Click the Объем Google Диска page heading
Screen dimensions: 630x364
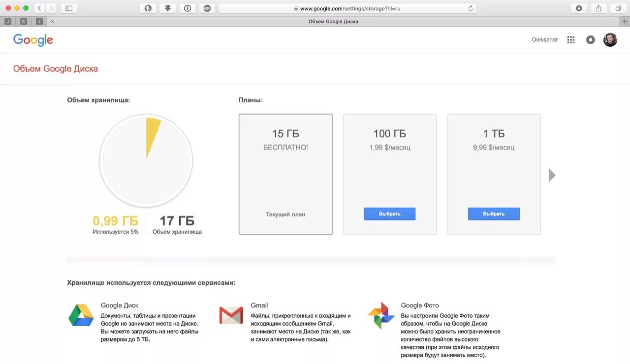(x=56, y=69)
